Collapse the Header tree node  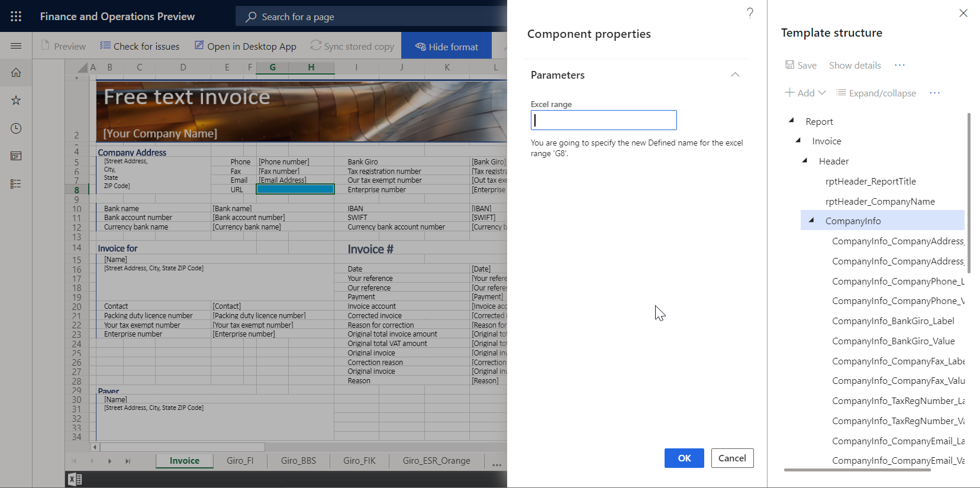[805, 161]
